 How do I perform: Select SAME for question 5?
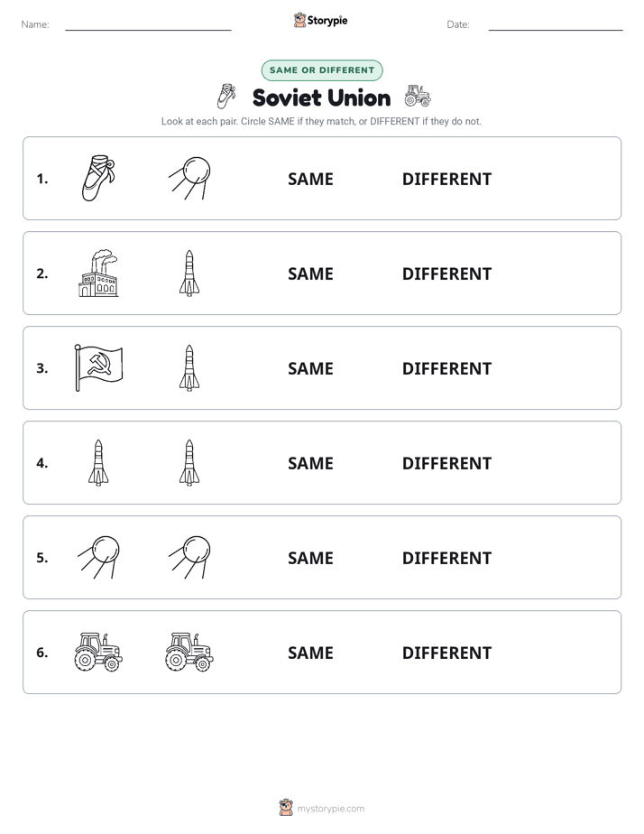click(x=310, y=558)
